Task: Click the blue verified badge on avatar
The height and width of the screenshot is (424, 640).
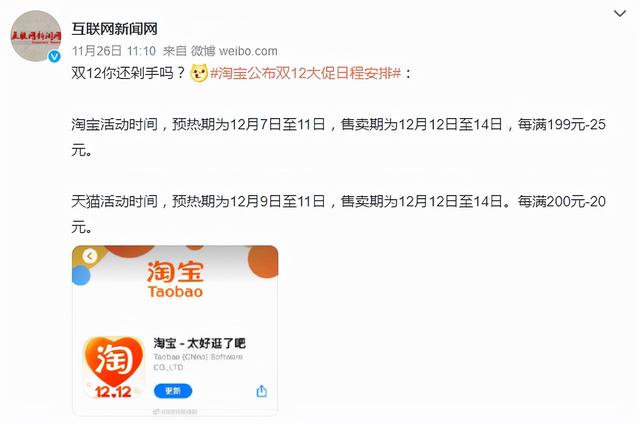Action: [54, 57]
